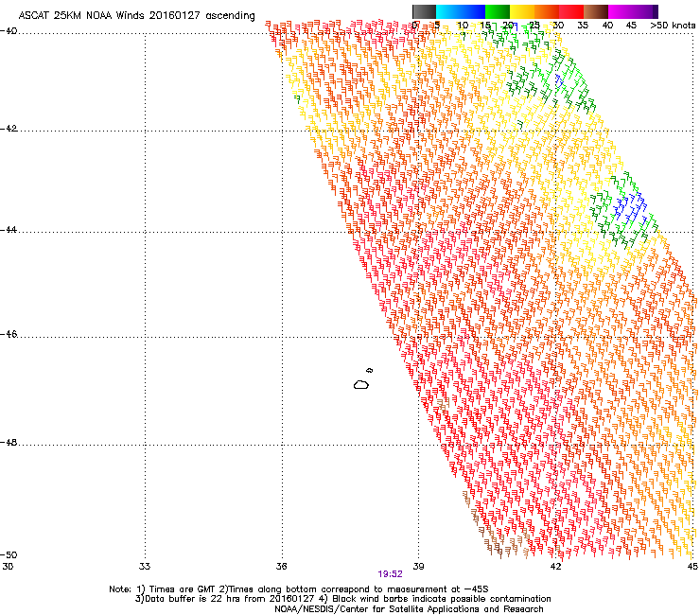The image size is (700, 615).
Task: Click the note line starting 'Note: 1) Times are GMT'
Action: pyautogui.click(x=298, y=589)
